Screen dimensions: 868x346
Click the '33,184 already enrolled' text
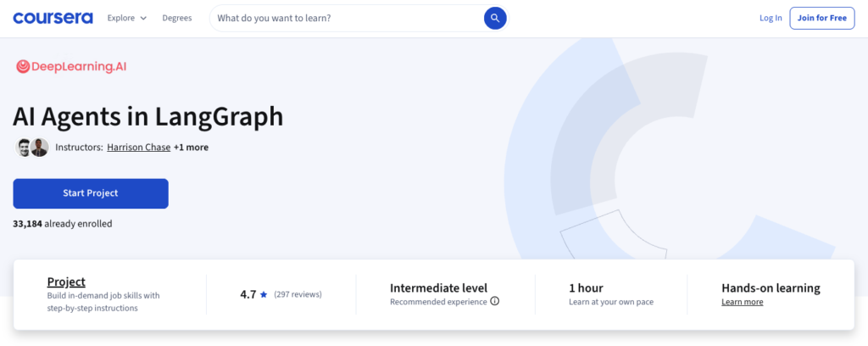point(63,224)
